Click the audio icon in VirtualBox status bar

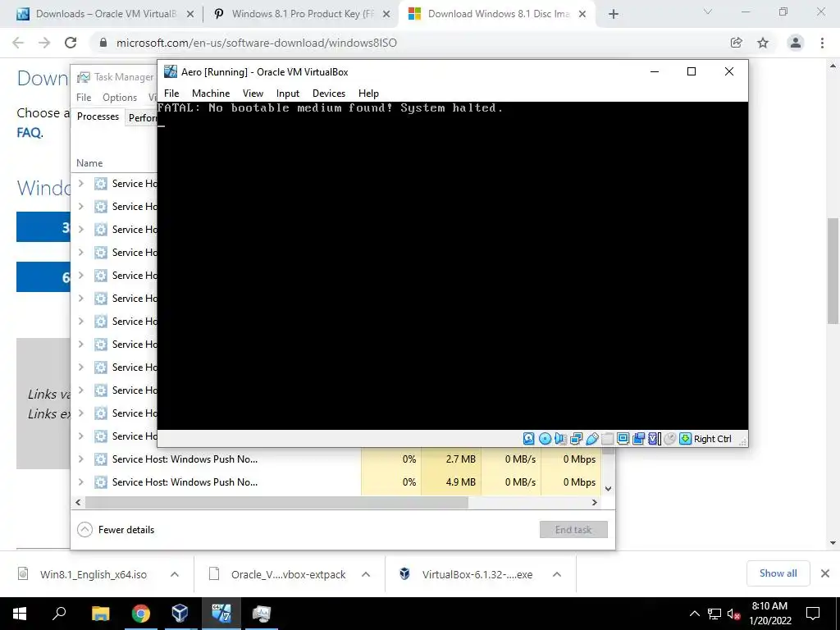coord(560,439)
